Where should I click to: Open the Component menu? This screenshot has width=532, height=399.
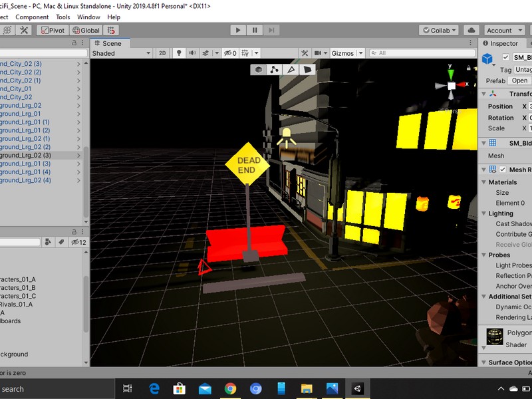32,17
